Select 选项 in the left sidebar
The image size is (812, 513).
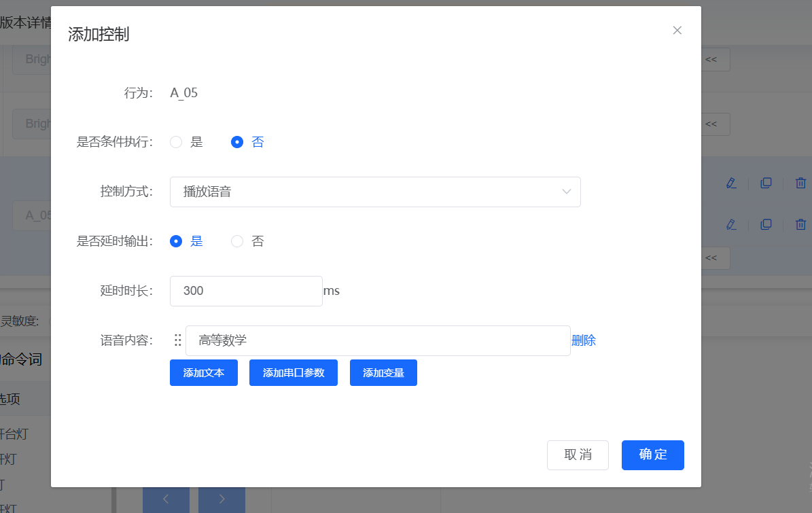(20, 399)
